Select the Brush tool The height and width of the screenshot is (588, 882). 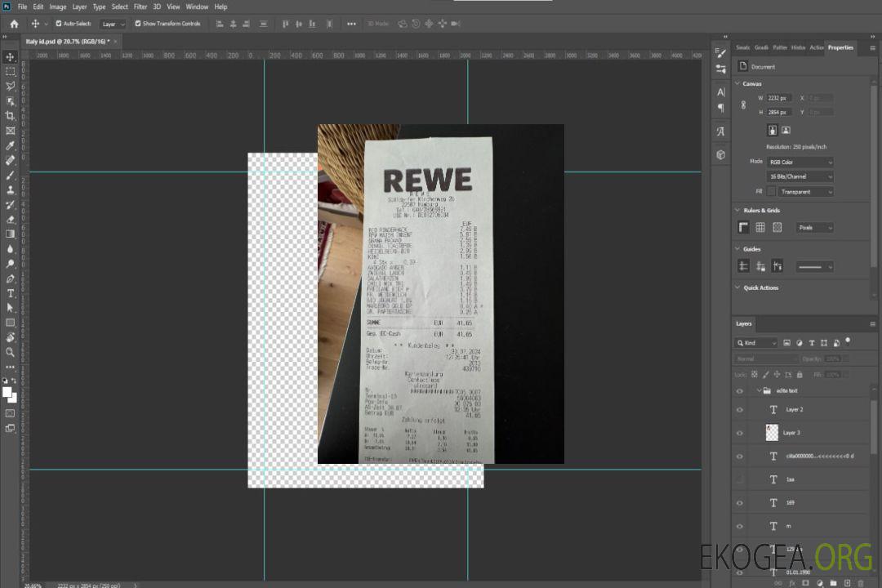coord(10,175)
